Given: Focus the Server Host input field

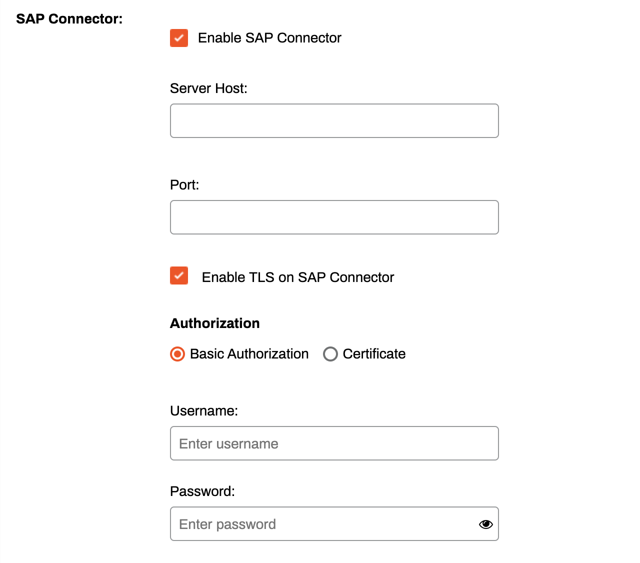Looking at the screenshot, I should coord(334,120).
